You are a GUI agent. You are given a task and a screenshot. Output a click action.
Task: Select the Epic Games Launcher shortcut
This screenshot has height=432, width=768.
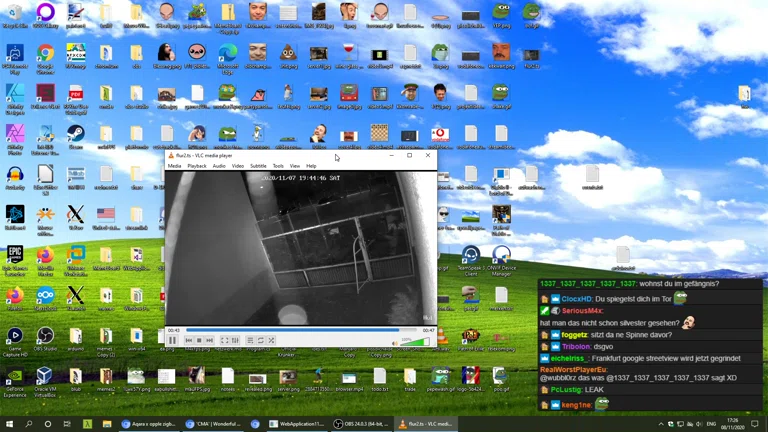pos(15,261)
